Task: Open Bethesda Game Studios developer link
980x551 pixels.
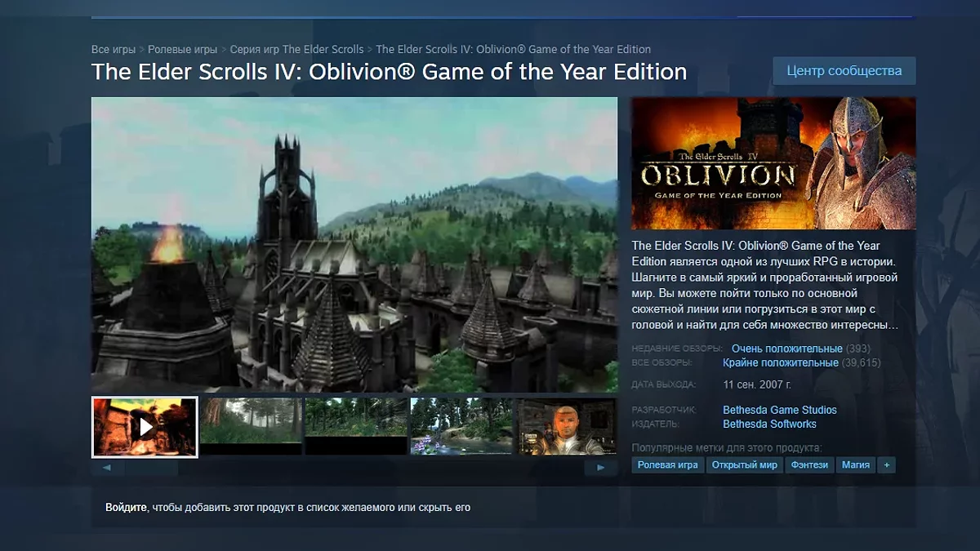Action: (780, 410)
